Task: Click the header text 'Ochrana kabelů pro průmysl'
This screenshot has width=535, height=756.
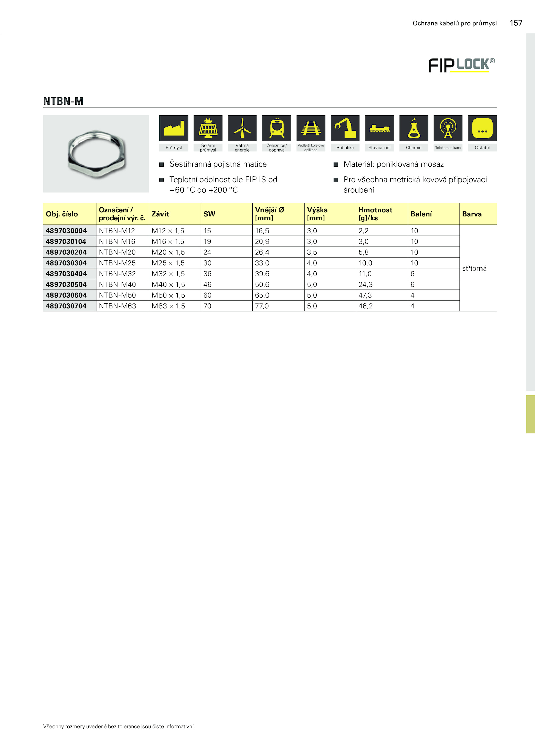Action: tap(454, 23)
